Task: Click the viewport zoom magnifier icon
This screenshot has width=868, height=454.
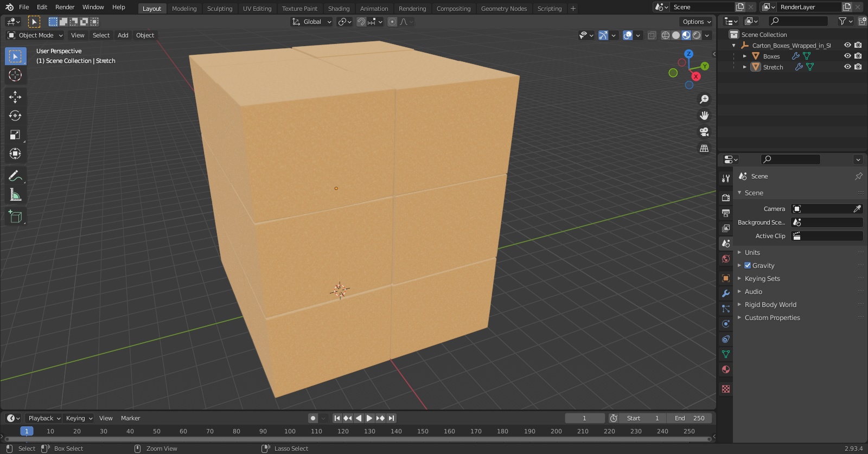Action: point(704,99)
